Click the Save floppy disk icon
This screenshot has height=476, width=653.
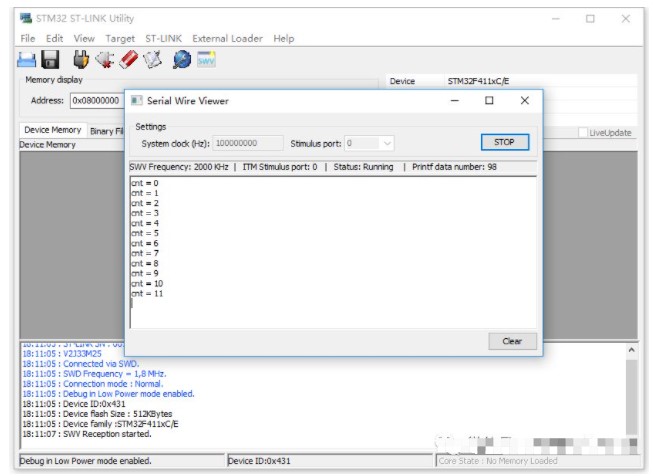pos(50,60)
